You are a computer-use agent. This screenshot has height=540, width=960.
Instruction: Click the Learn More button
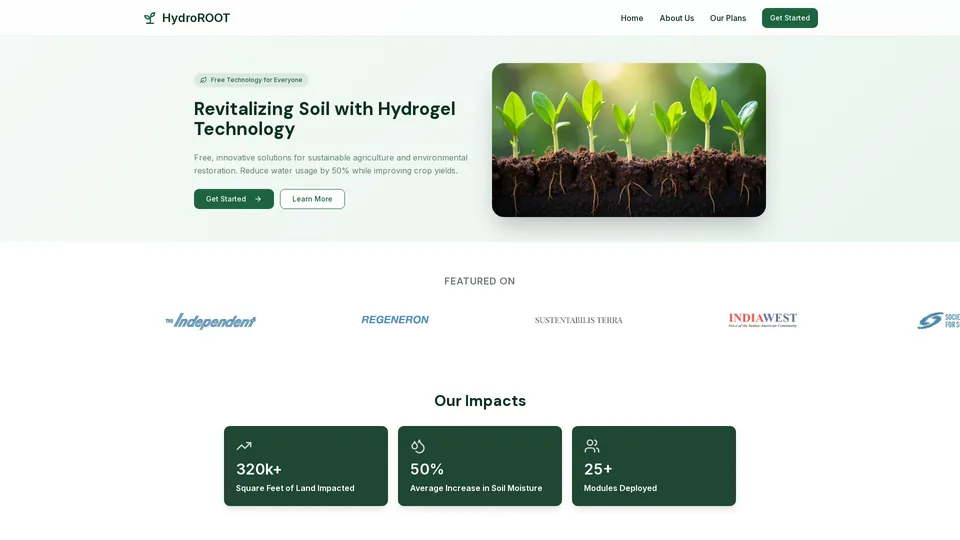point(312,199)
